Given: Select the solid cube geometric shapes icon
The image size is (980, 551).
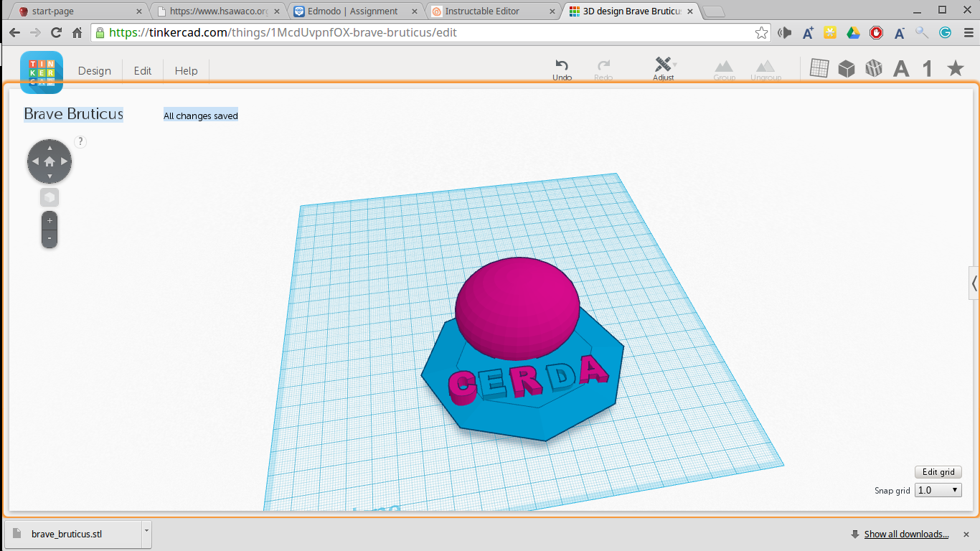Looking at the screenshot, I should (x=847, y=69).
